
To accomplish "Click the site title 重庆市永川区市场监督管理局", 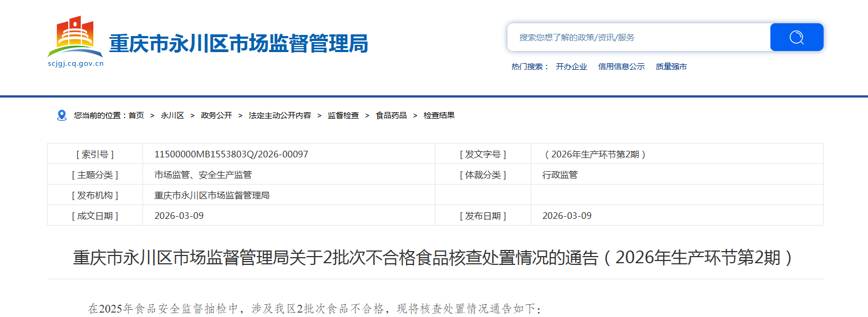I will (238, 43).
